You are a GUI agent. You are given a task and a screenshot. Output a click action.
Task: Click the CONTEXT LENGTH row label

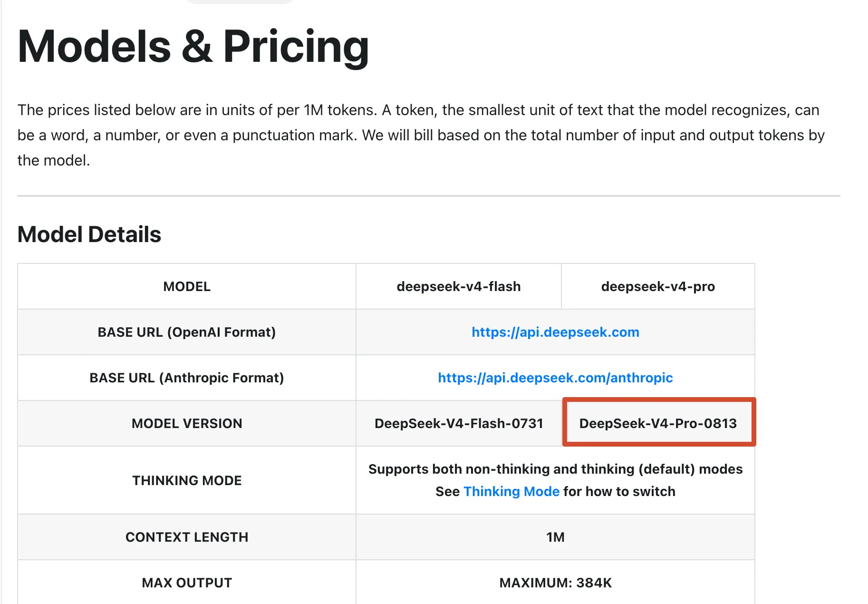click(187, 537)
